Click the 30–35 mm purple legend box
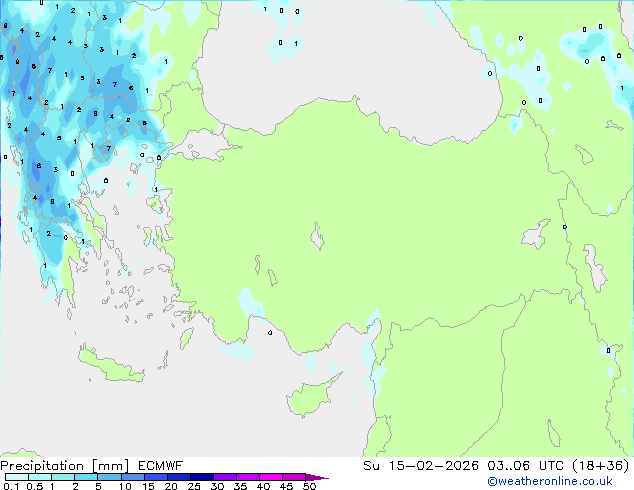Screen dimensions: 634x490 tap(224, 477)
